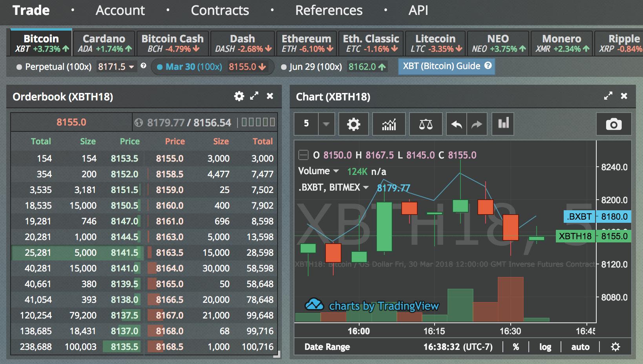This screenshot has width=643, height=364.
Task: Switch to Monero XMR tab
Action: (562, 43)
